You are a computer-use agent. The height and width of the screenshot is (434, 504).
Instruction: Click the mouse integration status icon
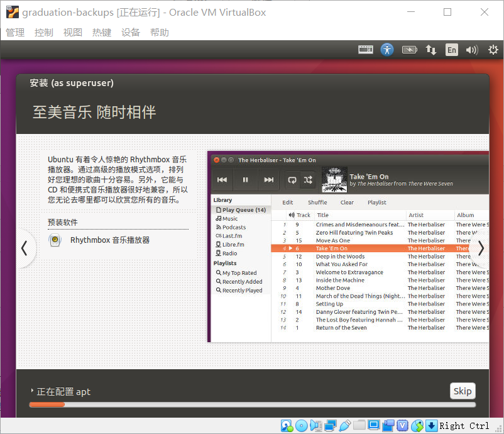pos(417,426)
